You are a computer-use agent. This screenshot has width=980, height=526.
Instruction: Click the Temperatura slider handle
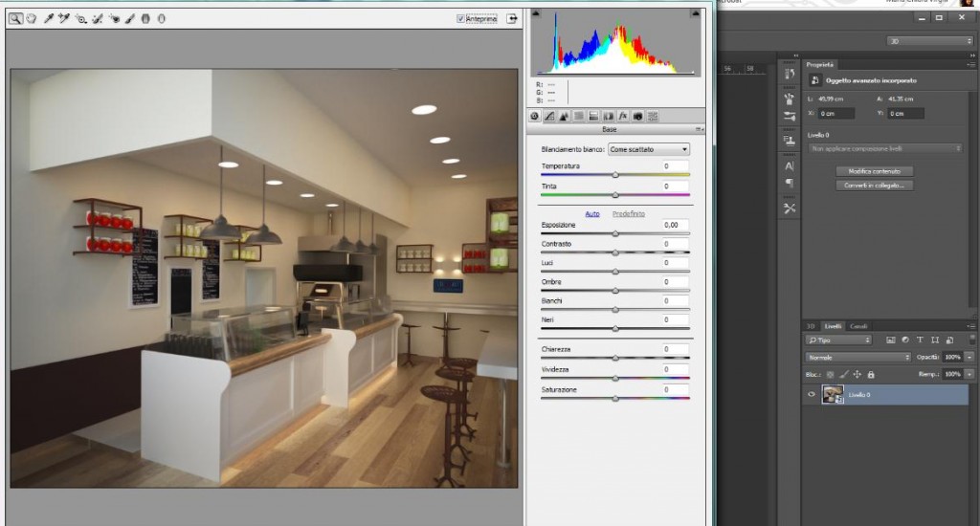tap(615, 175)
